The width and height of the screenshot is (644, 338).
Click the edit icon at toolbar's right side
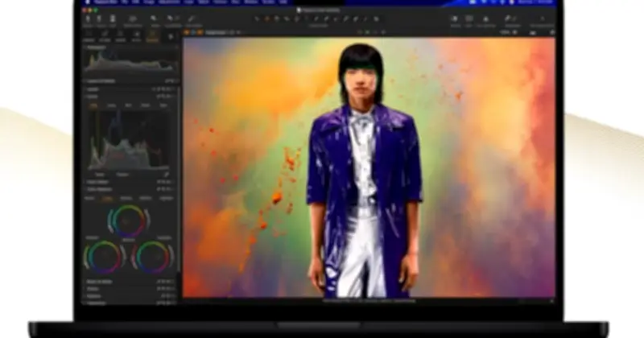pyautogui.click(x=509, y=18)
